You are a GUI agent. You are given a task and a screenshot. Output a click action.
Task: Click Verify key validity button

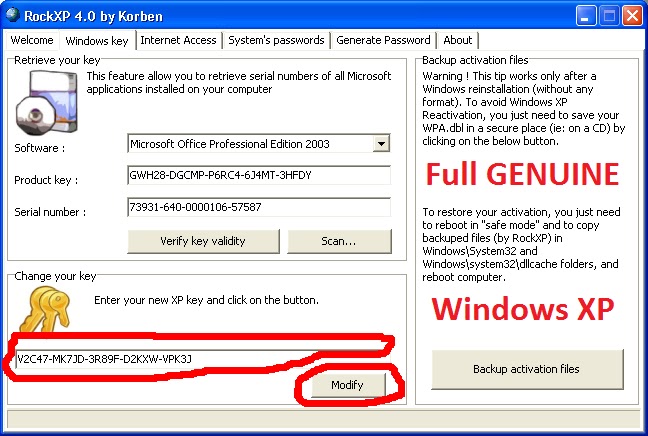[x=203, y=241]
